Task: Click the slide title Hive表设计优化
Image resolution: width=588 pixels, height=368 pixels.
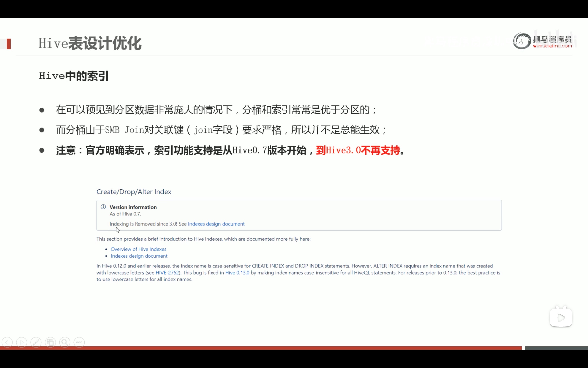Action: [x=90, y=43]
